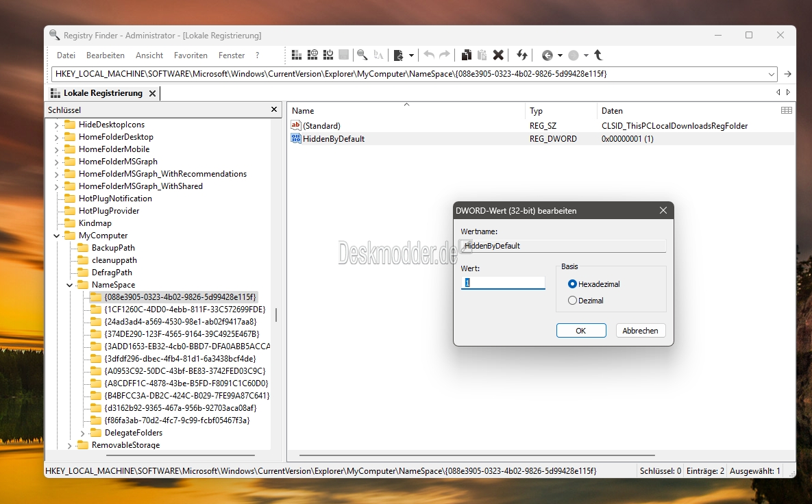
Task: Open the Favoriten menu
Action: tap(190, 55)
